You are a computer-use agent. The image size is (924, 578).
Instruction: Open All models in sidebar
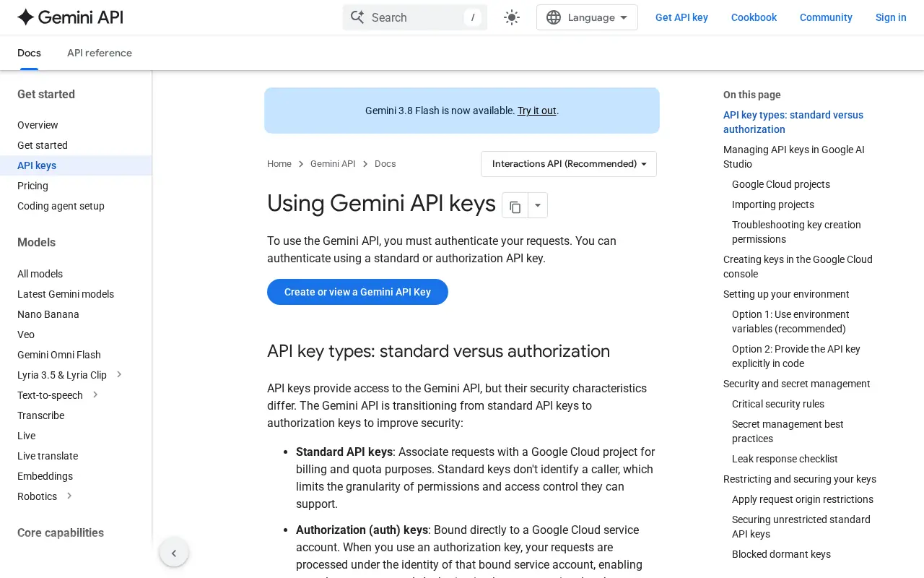point(40,274)
